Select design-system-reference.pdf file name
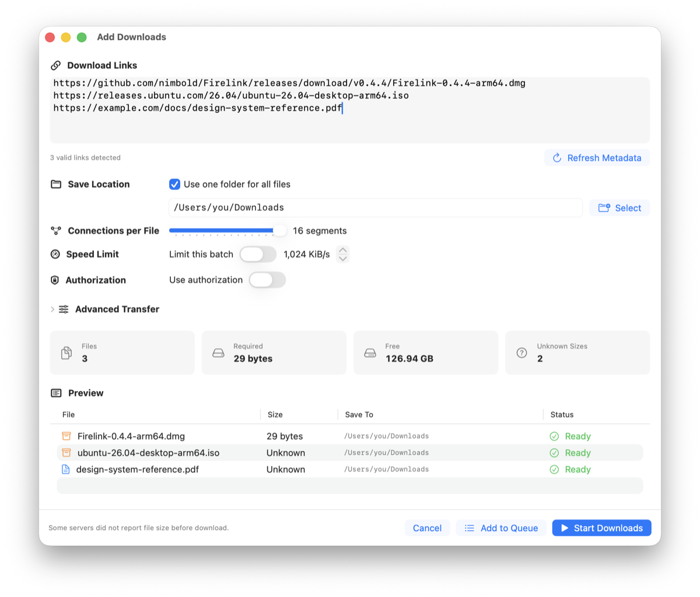 138,469
